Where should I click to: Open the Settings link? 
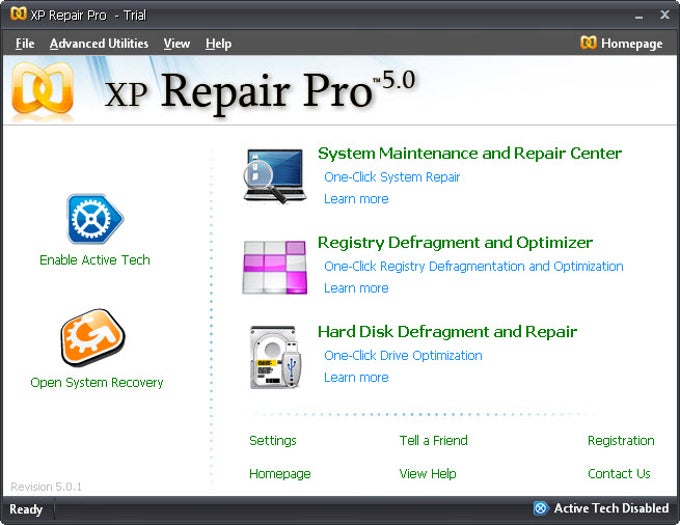[x=273, y=441]
